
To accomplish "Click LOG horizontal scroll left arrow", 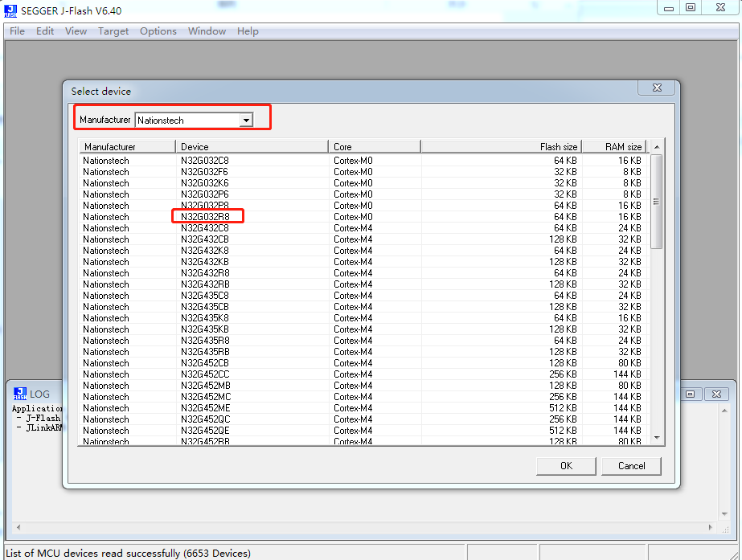I will tap(18, 527).
